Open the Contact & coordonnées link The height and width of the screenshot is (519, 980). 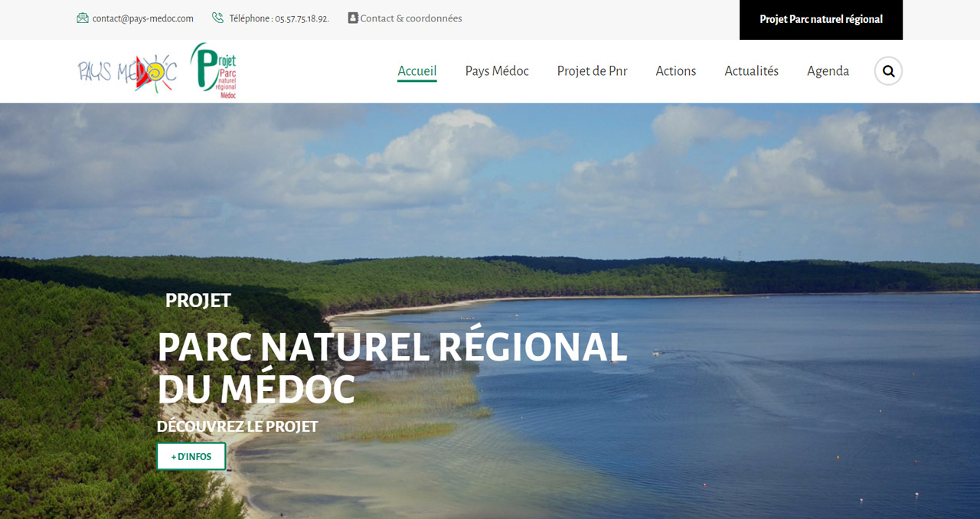click(x=411, y=18)
